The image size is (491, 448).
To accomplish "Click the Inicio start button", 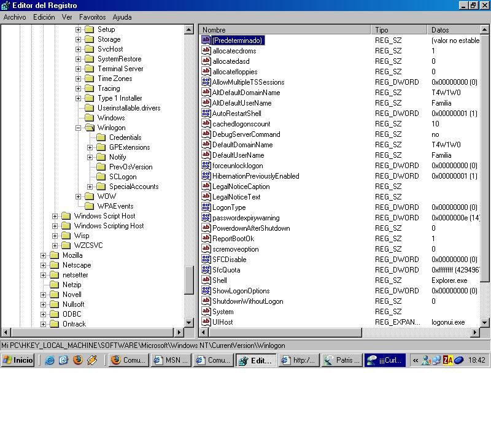I will pos(18,360).
